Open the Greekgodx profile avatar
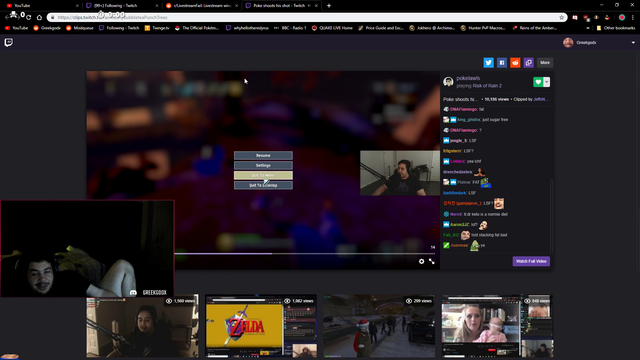The width and height of the screenshot is (640, 360). [568, 42]
